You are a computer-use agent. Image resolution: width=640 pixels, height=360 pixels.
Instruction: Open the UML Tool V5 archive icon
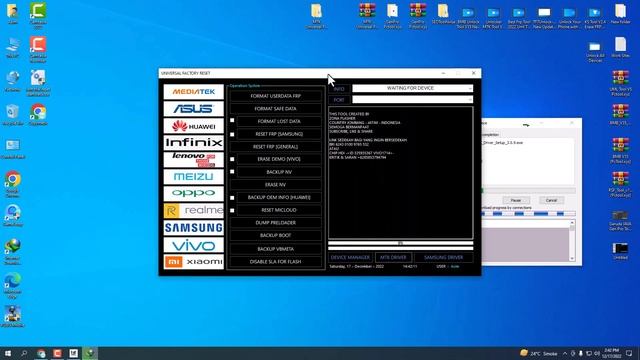coord(620,83)
